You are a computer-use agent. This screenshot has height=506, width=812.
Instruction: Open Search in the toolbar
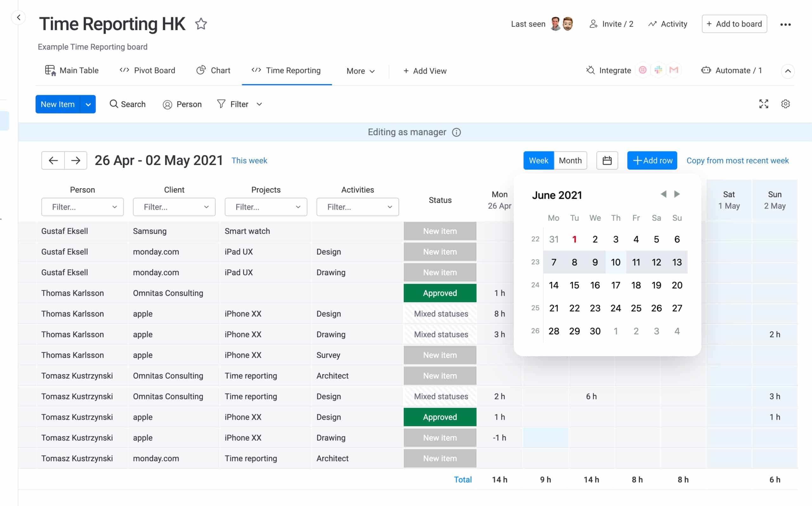pos(128,104)
